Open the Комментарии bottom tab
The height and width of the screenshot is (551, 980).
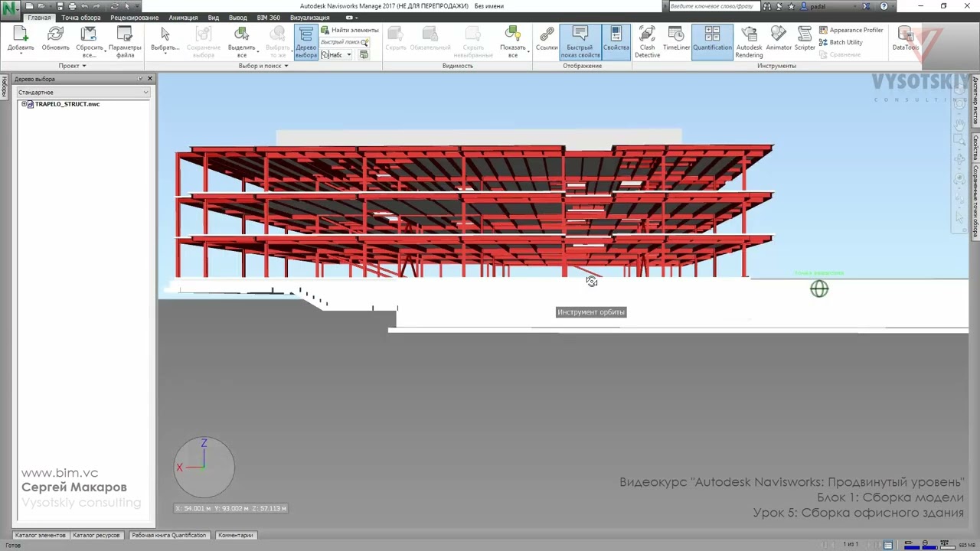235,535
